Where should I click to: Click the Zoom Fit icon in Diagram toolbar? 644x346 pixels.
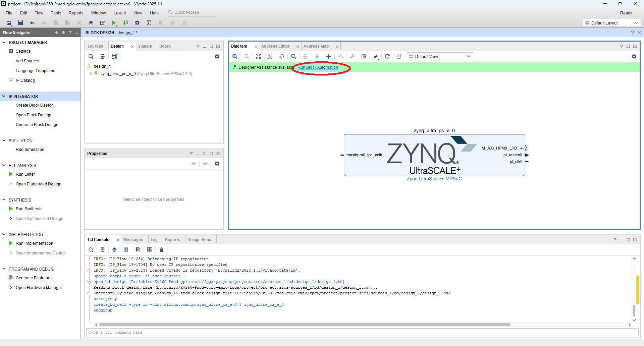pyautogui.click(x=258, y=56)
